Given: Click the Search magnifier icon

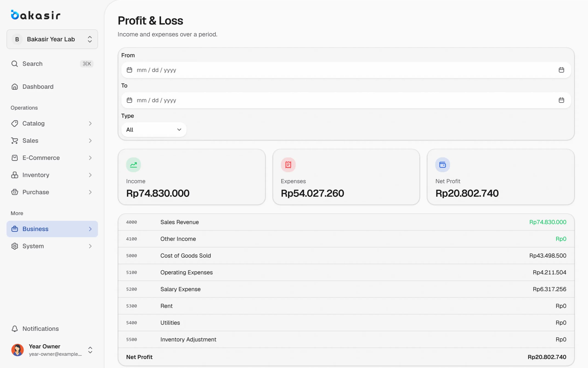Looking at the screenshot, I should pos(14,64).
